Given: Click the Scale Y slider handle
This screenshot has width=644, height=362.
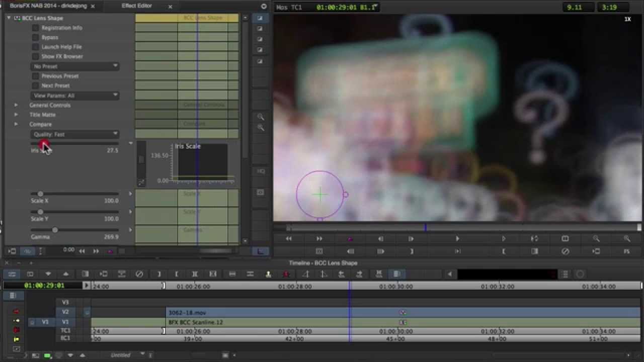Looking at the screenshot, I should (40, 212).
